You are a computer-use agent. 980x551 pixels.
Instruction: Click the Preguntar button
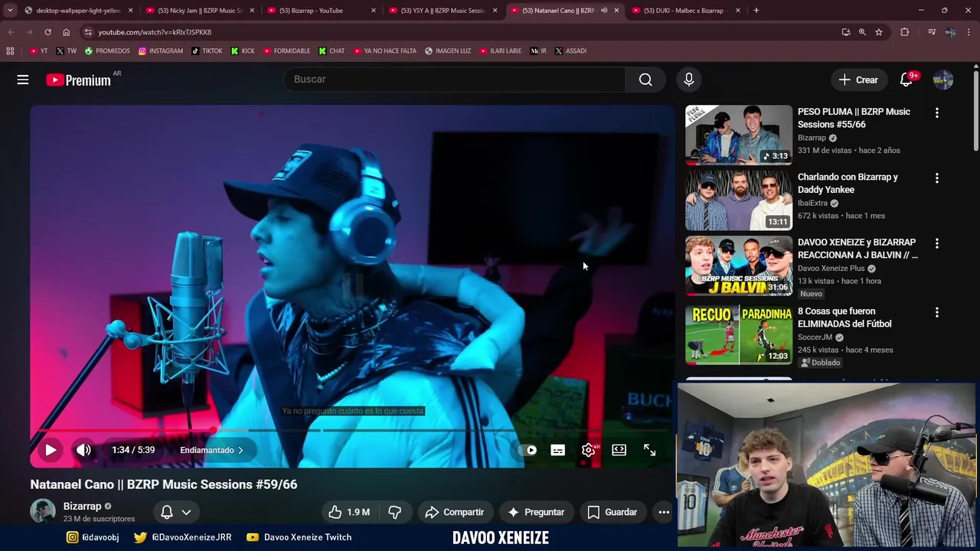click(x=536, y=512)
